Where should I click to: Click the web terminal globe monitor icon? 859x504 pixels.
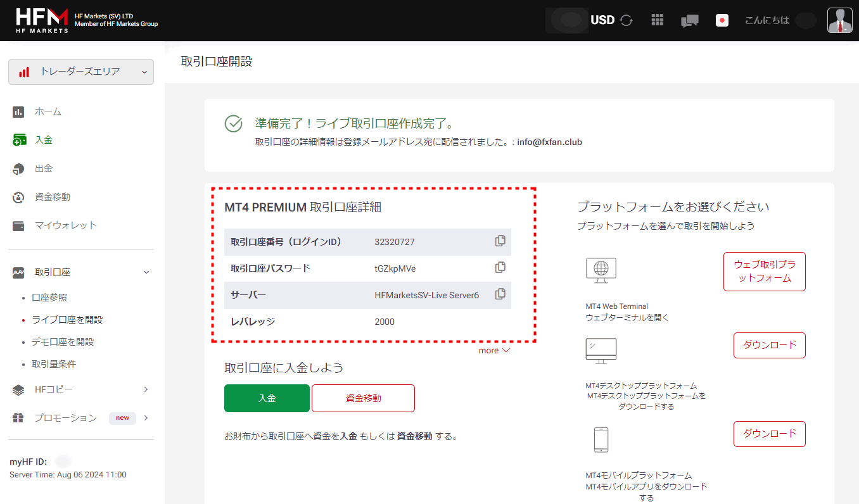click(x=601, y=271)
